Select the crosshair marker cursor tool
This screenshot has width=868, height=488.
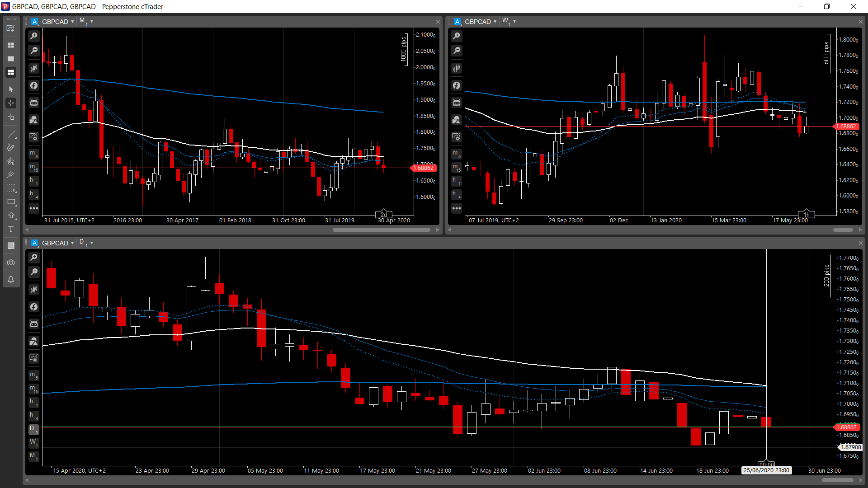pyautogui.click(x=11, y=117)
